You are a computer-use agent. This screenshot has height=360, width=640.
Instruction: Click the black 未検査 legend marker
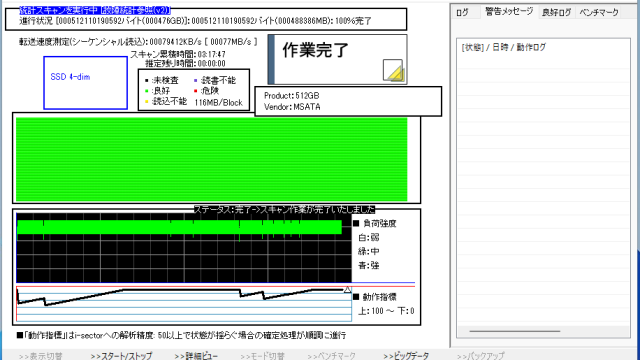pos(147,80)
